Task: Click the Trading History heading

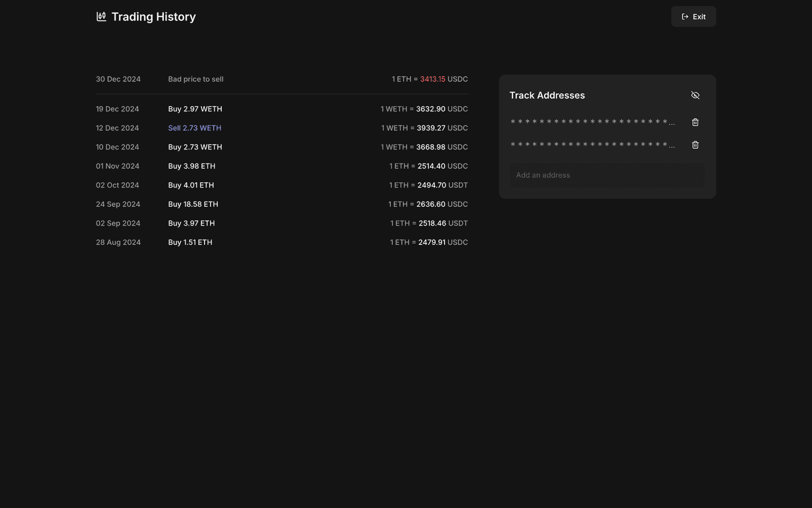Action: point(153,16)
